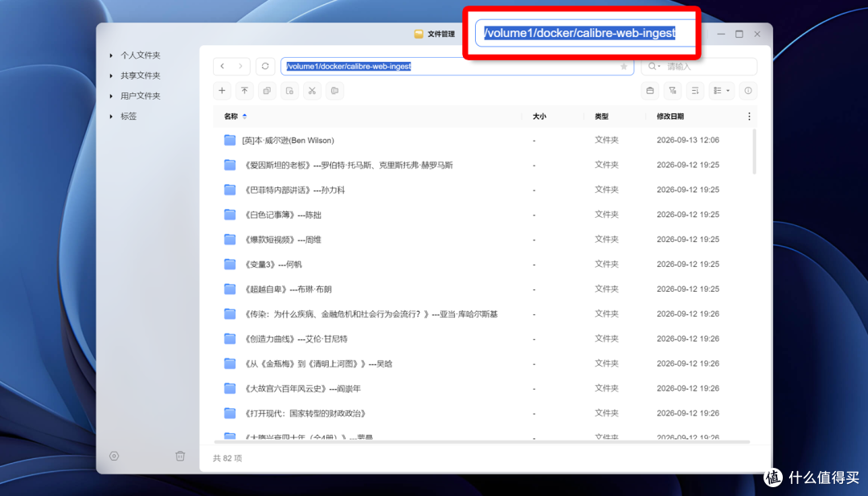Expand the 用户文件夹 tree node

click(111, 96)
